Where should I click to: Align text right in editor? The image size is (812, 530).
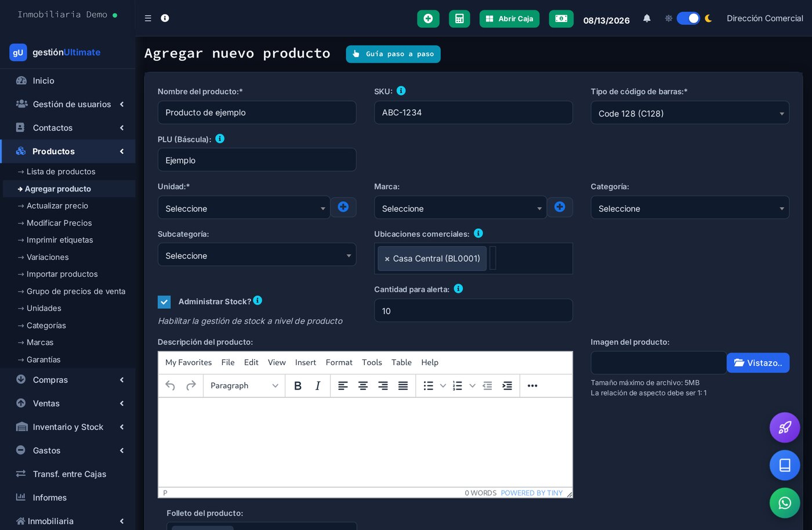383,385
